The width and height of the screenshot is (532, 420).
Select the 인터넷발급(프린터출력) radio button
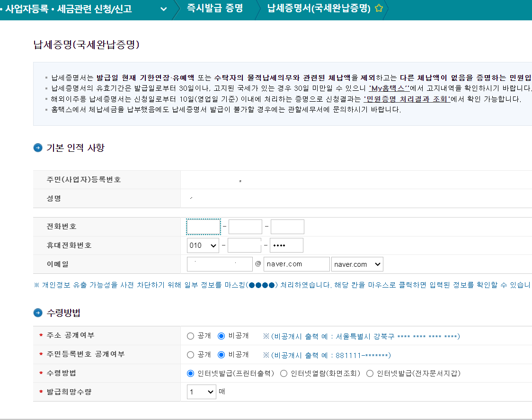click(189, 373)
